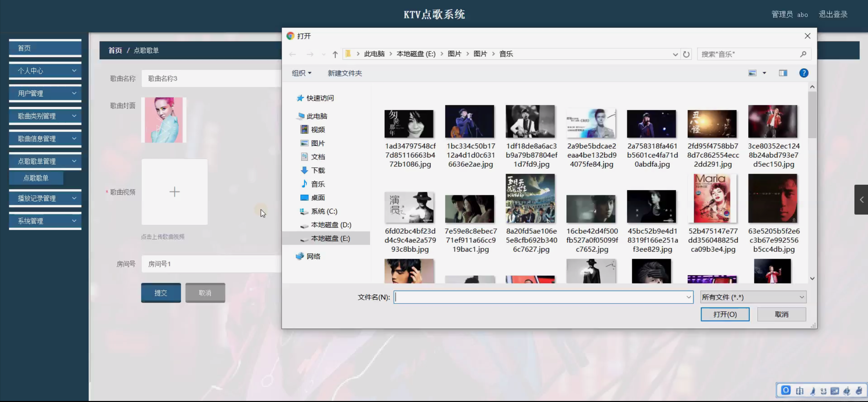
Task: Expand the 系统管理 menu section
Action: [x=45, y=221]
